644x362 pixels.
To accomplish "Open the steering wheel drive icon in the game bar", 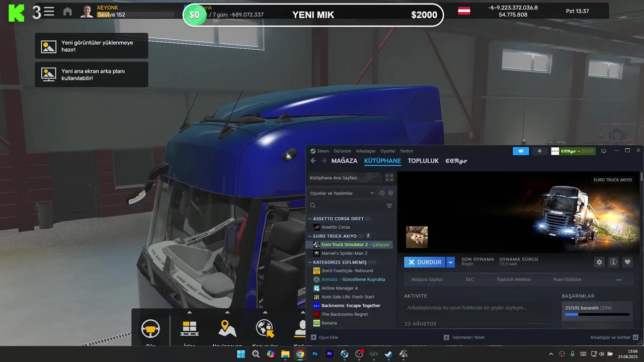I will (150, 329).
